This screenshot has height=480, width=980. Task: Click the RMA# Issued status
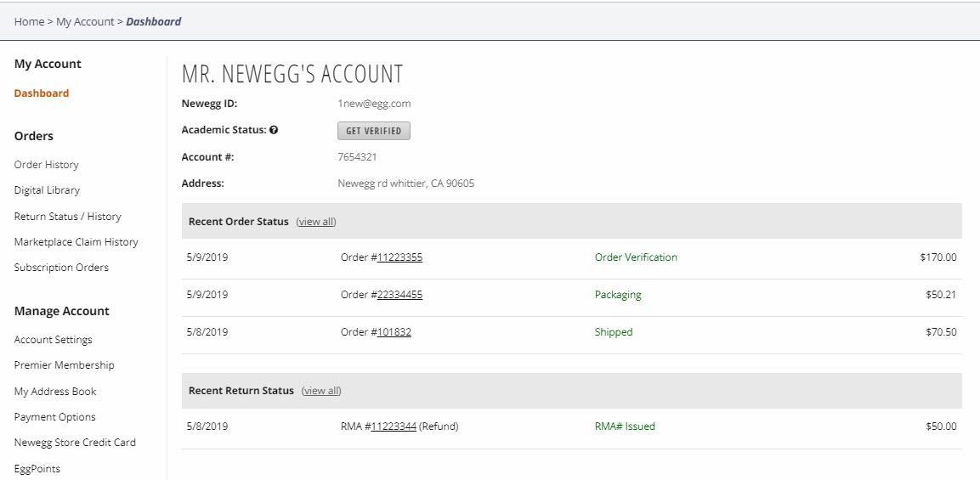tap(625, 426)
